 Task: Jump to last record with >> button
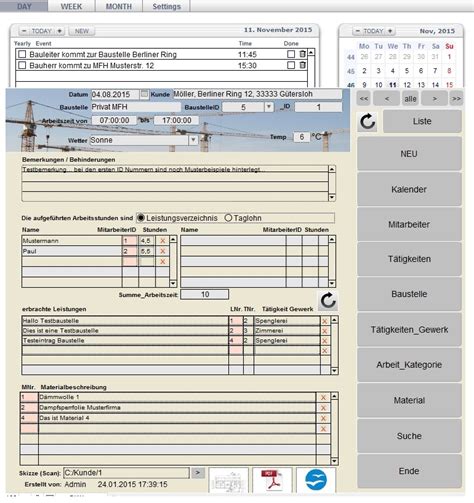(456, 99)
